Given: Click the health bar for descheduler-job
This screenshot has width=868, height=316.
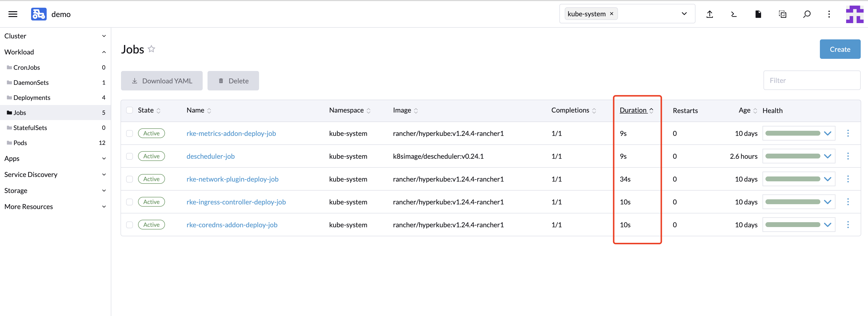Looking at the screenshot, I should click(794, 156).
